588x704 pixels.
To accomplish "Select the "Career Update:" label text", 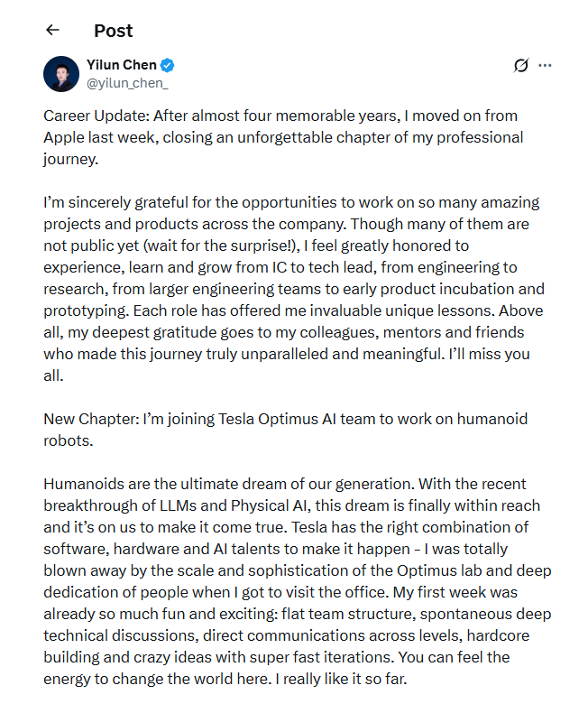I will click(96, 116).
